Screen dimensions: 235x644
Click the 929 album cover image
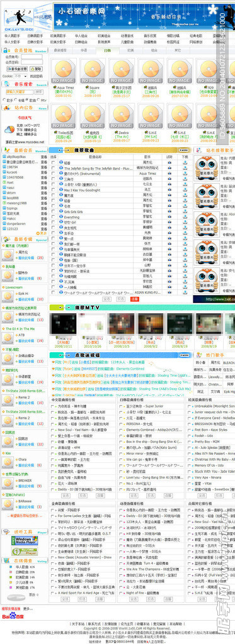[x=209, y=71]
